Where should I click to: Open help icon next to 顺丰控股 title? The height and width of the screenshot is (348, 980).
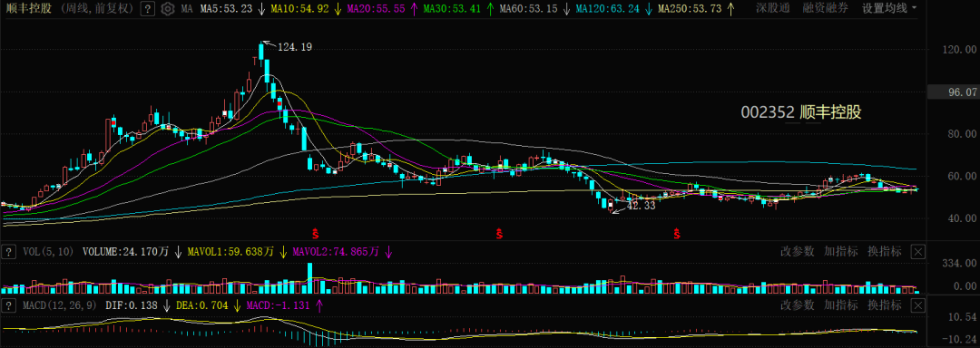[x=147, y=9]
